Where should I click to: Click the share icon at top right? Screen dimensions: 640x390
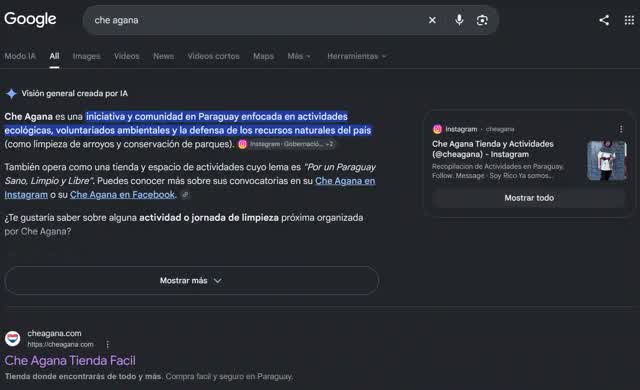pos(604,20)
